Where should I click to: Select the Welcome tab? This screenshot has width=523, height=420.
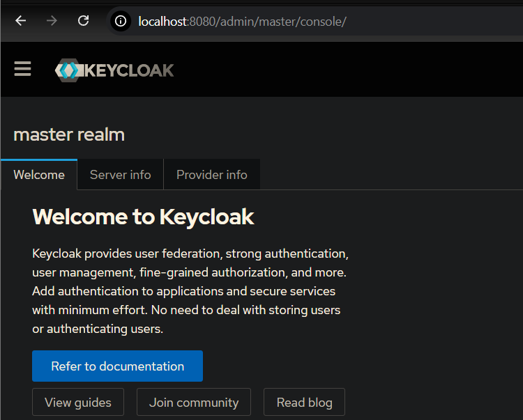(39, 175)
